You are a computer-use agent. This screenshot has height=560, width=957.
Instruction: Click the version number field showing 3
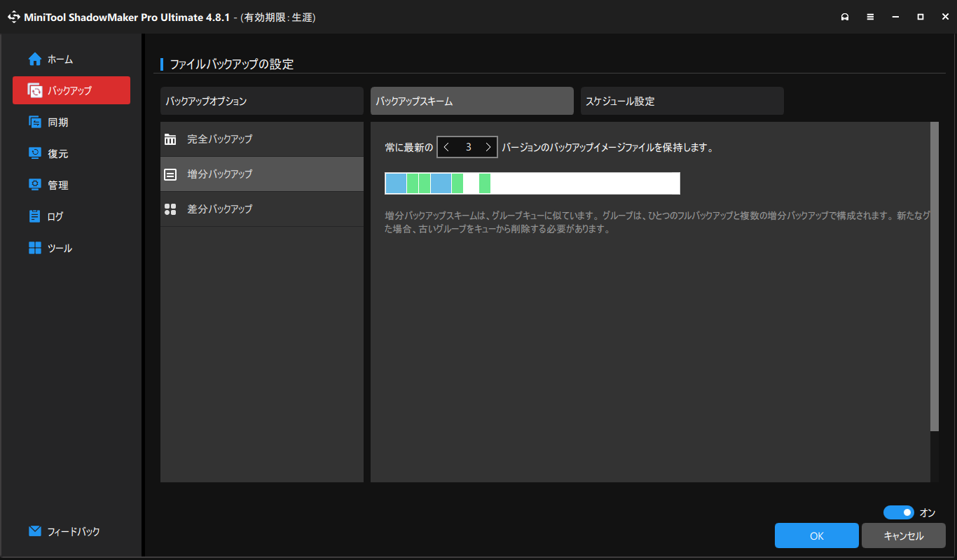click(468, 147)
